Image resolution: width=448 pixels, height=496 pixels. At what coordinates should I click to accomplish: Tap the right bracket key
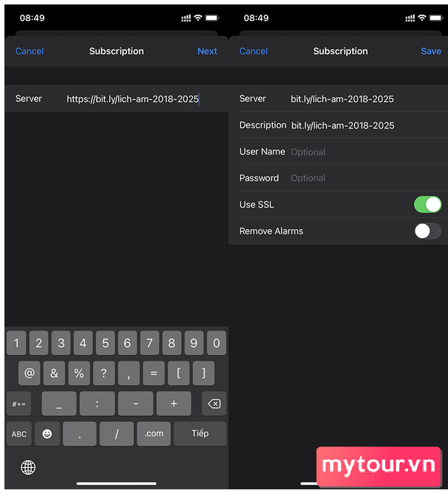203,373
